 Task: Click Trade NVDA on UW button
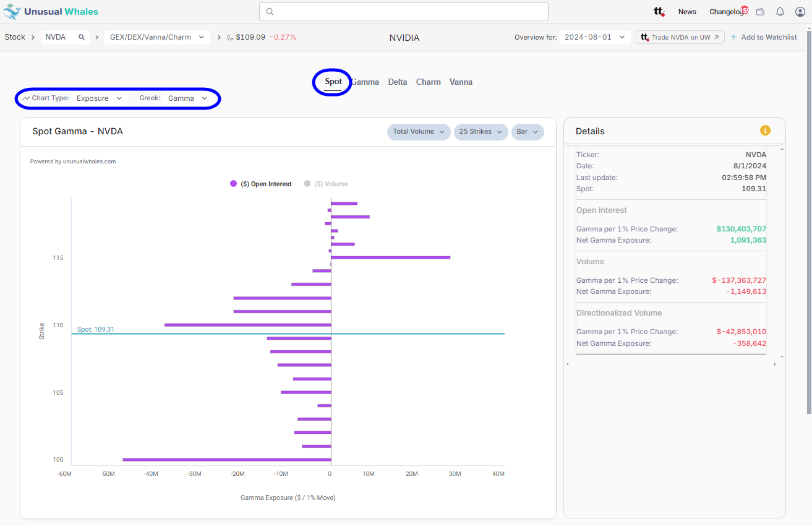(680, 37)
